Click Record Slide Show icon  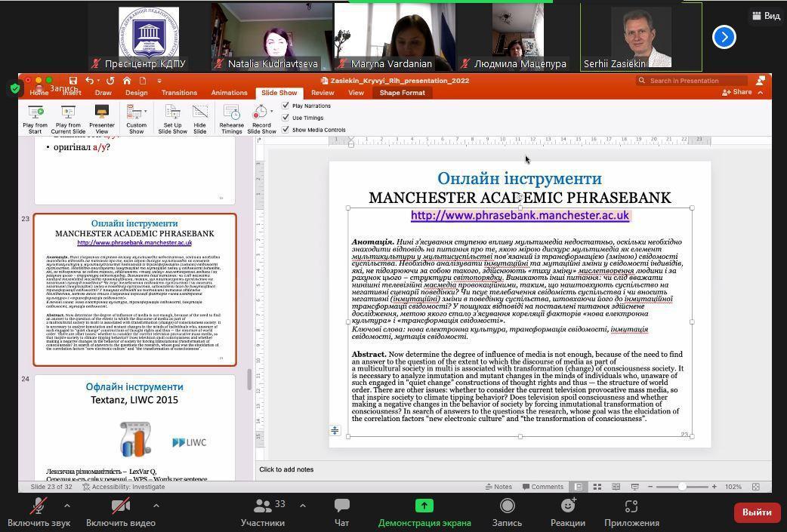click(x=260, y=112)
